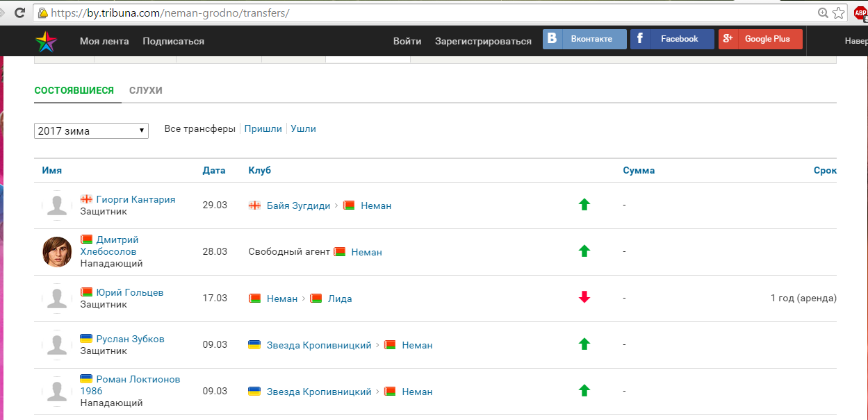868x420 pixels.
Task: Click the Georgian flag next to Байя Зугдиди
Action: 254,205
